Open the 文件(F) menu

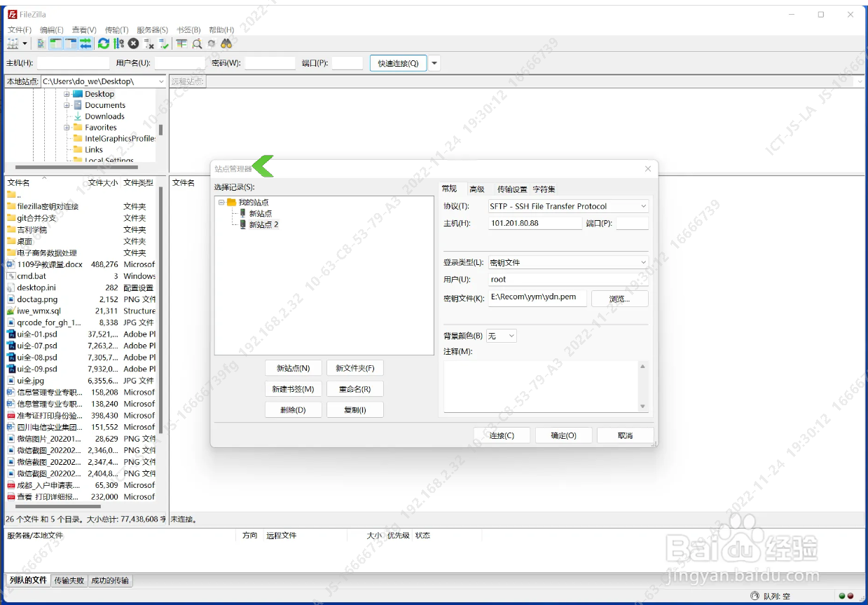(20, 30)
